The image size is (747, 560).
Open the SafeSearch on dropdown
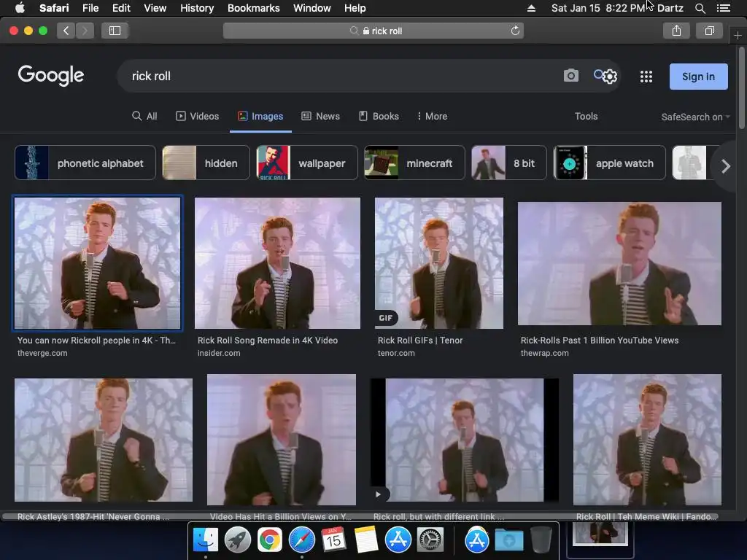pos(695,117)
